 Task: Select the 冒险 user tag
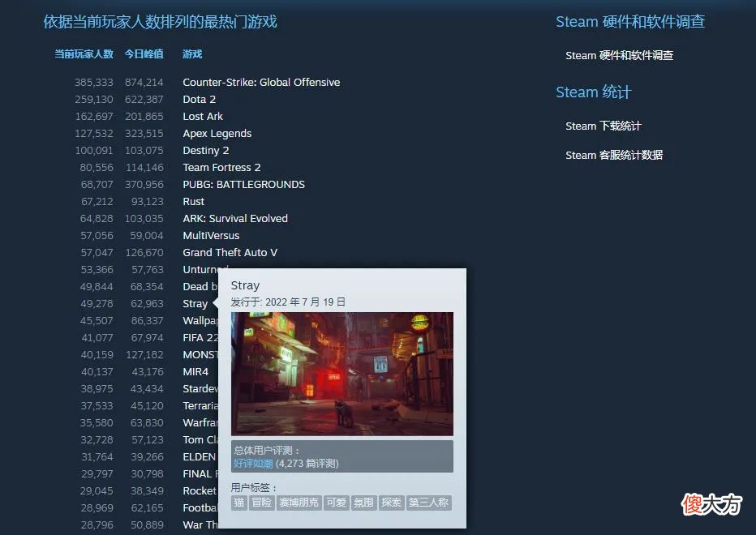pyautogui.click(x=261, y=503)
